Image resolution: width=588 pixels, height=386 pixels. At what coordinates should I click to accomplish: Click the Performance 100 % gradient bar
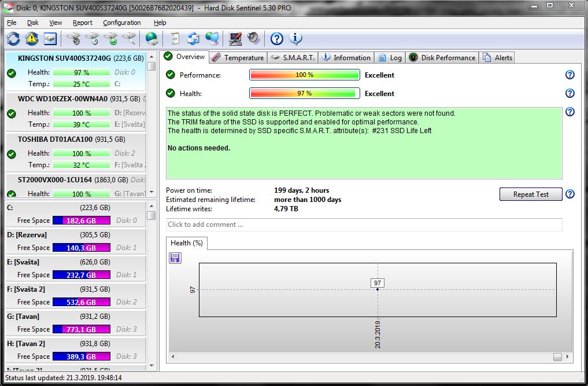[x=305, y=75]
